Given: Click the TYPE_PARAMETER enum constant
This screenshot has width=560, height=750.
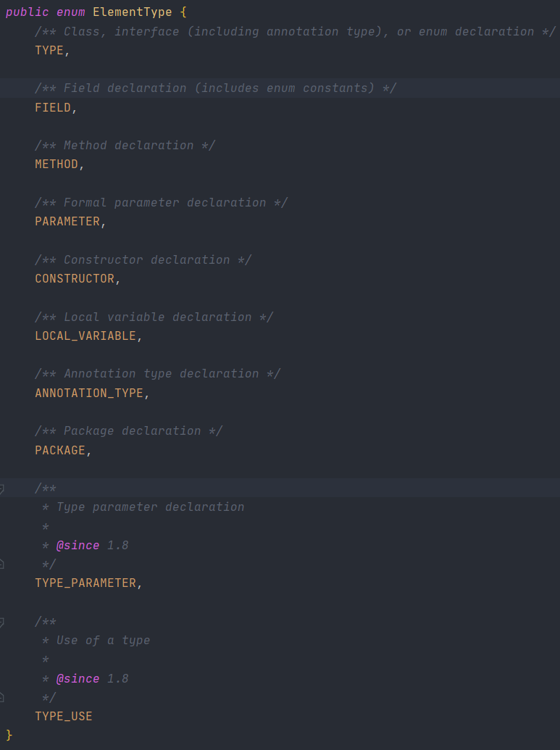Looking at the screenshot, I should click(85, 583).
